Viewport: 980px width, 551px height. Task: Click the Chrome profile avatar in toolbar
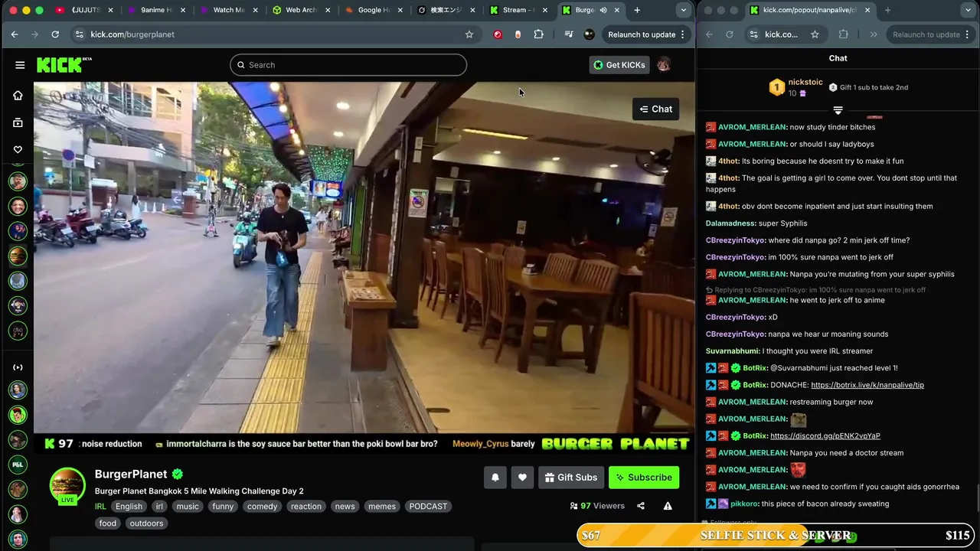pos(589,34)
